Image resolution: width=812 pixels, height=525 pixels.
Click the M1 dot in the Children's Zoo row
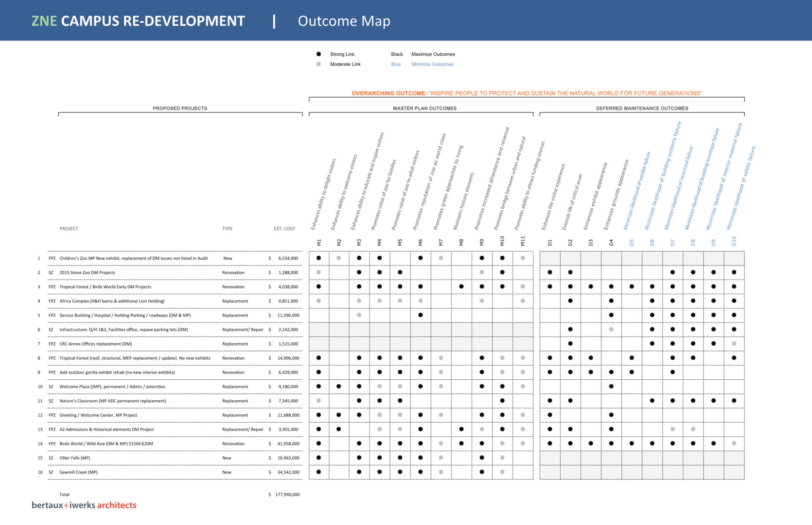pyautogui.click(x=319, y=258)
